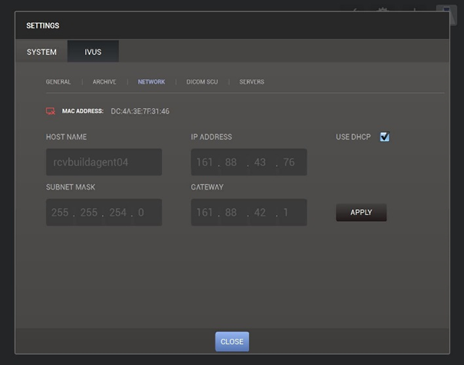Select the NETWORK settings section
Viewport: 464px width, 365px height.
(x=151, y=82)
